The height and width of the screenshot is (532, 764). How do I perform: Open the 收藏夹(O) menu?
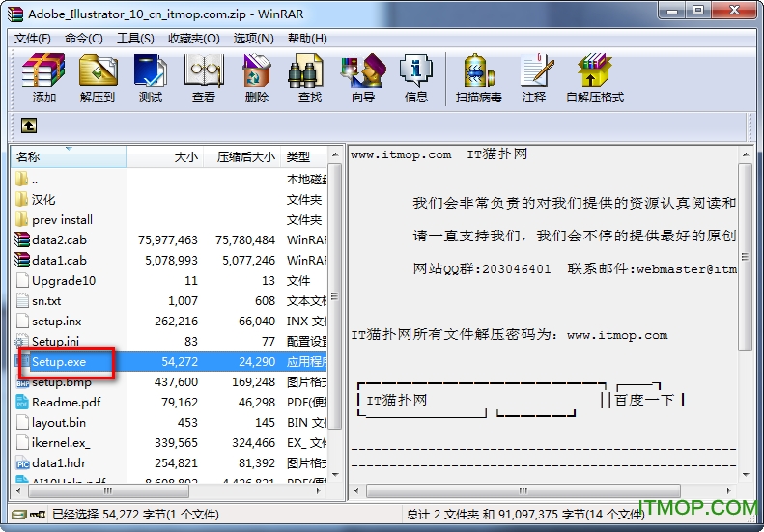pyautogui.click(x=194, y=39)
